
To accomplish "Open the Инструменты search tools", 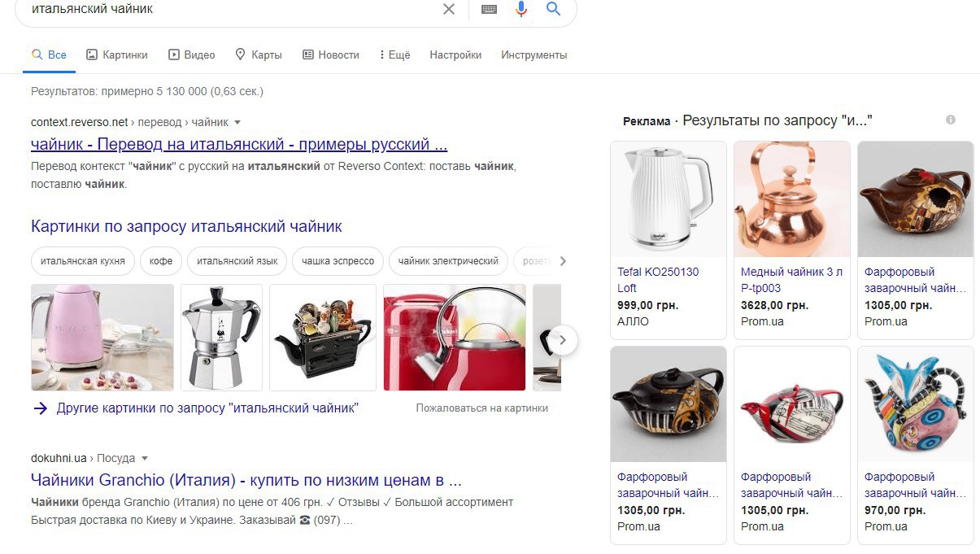I will 534,55.
